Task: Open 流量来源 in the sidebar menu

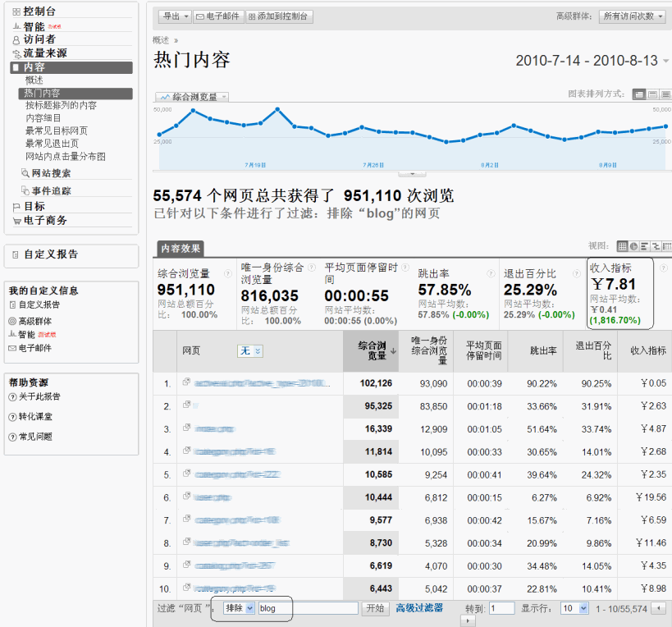Action: [x=45, y=53]
